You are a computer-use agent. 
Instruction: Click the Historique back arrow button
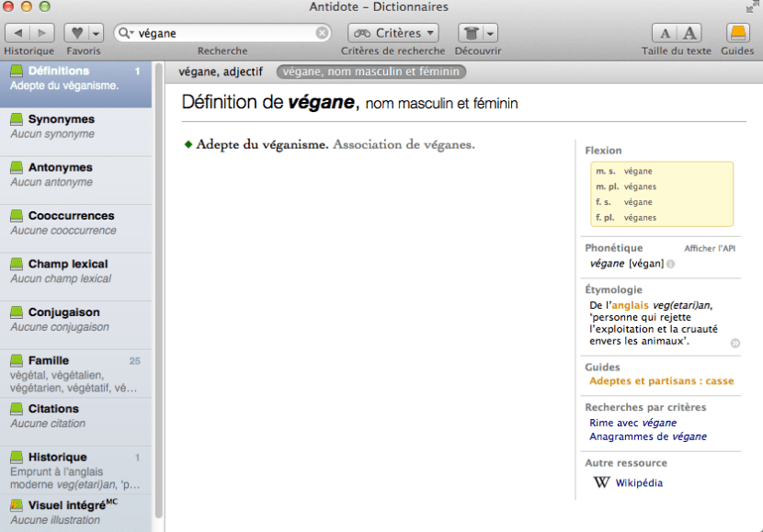(18, 33)
